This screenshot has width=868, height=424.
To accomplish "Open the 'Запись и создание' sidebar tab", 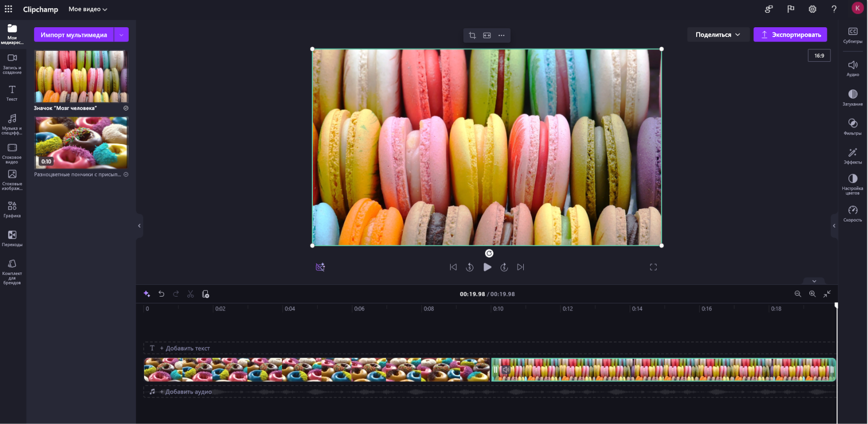I will click(12, 64).
